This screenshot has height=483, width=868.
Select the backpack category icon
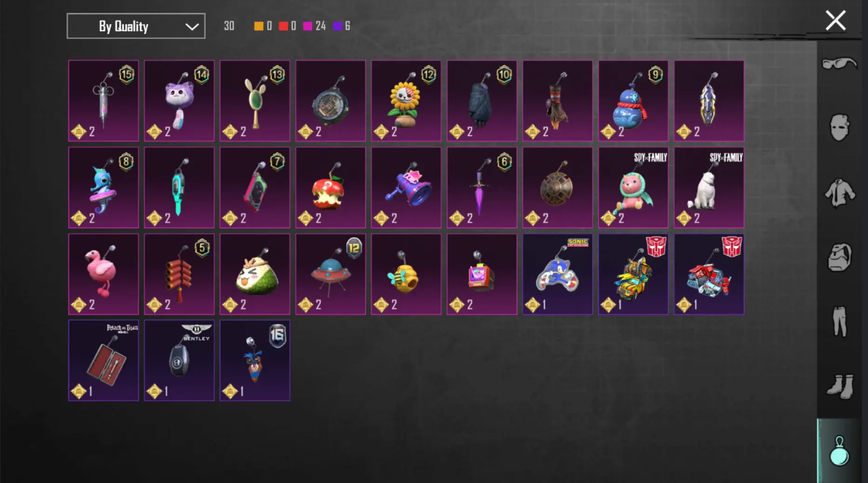[x=840, y=257]
